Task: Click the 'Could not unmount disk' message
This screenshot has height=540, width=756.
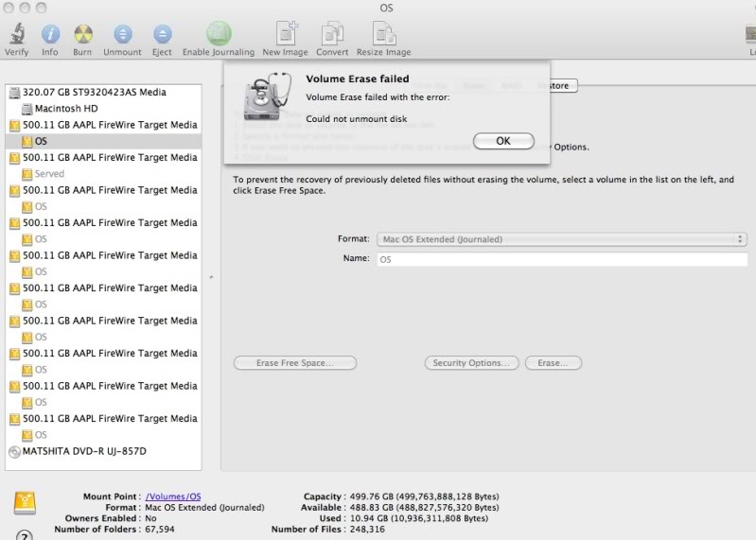Action: click(357, 118)
